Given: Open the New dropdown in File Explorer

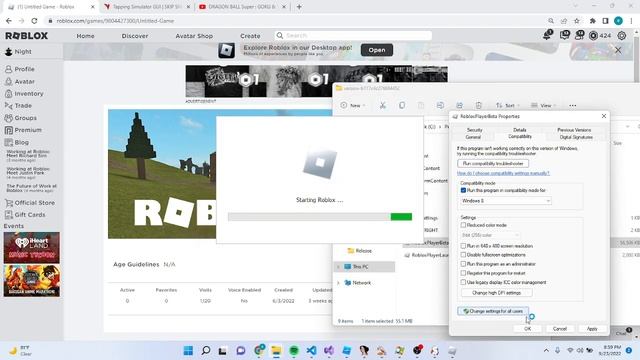Looking at the screenshot, I should (x=353, y=105).
